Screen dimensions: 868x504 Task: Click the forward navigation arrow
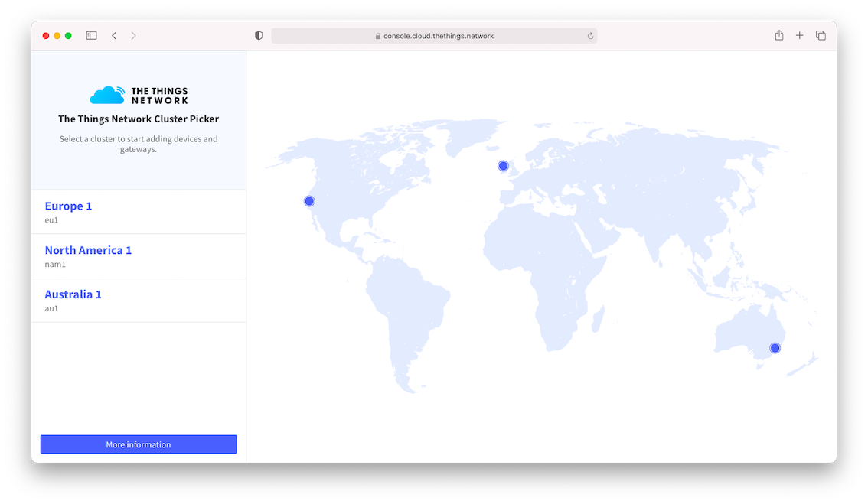(133, 36)
